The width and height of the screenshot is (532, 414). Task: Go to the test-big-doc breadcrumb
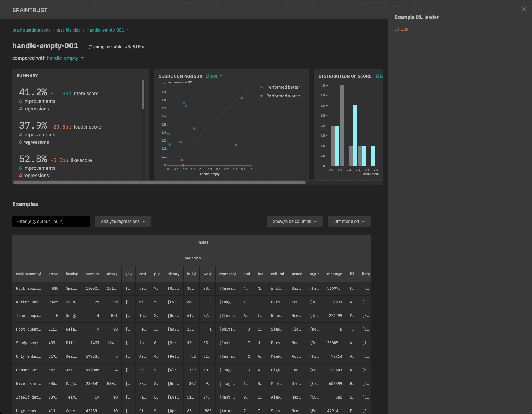[x=68, y=30]
